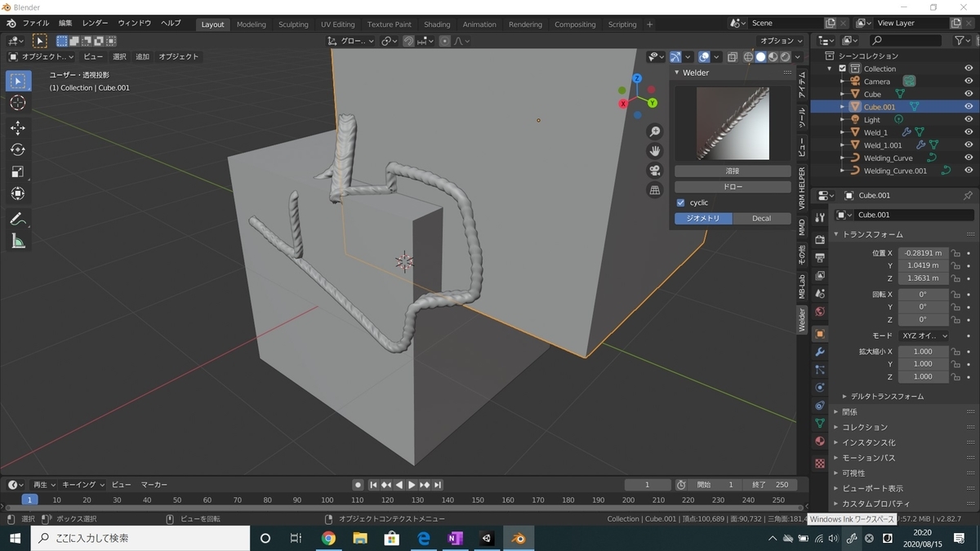Open the 追加 menu in viewport
This screenshot has width=980, height=551.
pyautogui.click(x=142, y=56)
